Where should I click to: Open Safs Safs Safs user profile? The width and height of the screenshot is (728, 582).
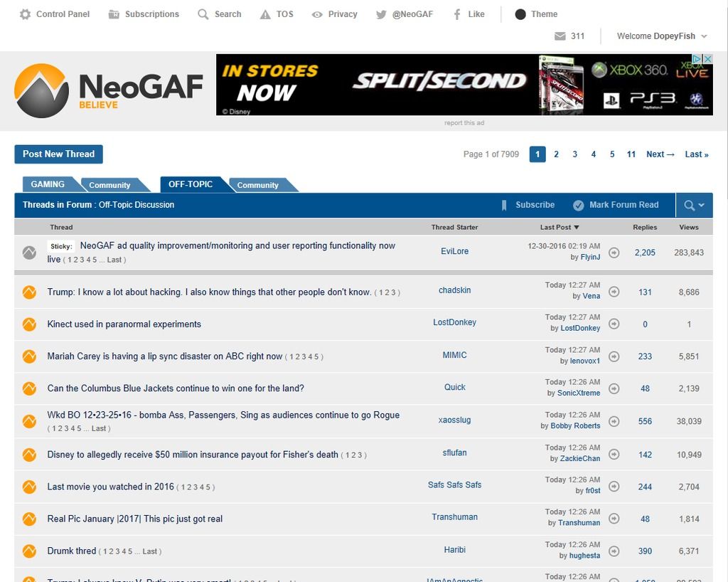click(454, 485)
